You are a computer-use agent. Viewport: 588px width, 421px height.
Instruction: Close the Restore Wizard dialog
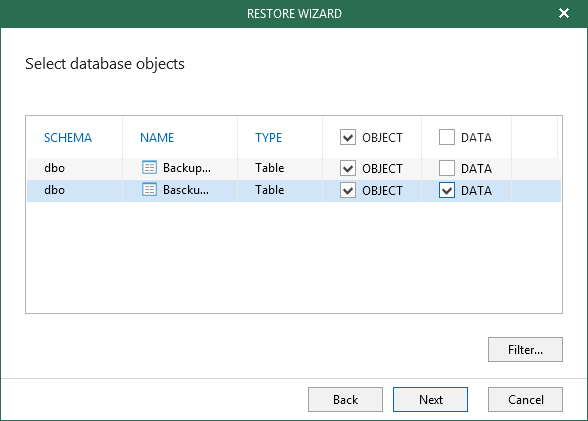pyautogui.click(x=564, y=13)
